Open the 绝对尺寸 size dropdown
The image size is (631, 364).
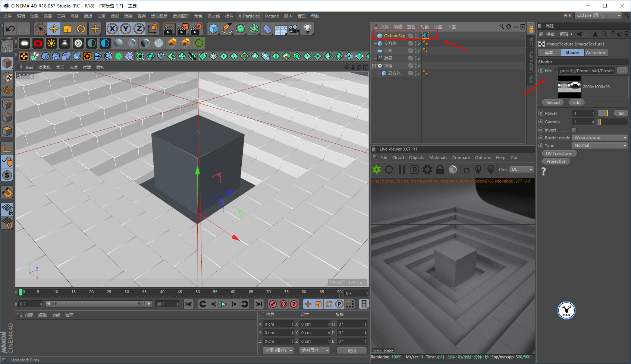coord(315,351)
